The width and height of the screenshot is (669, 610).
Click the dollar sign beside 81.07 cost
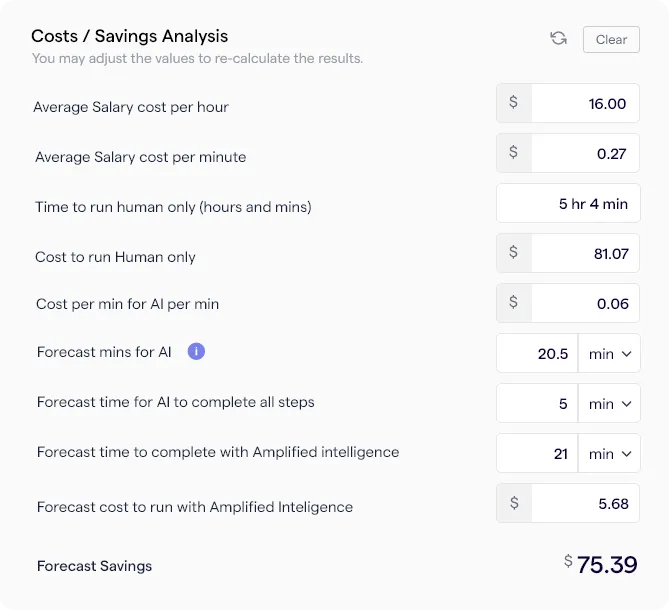(514, 252)
